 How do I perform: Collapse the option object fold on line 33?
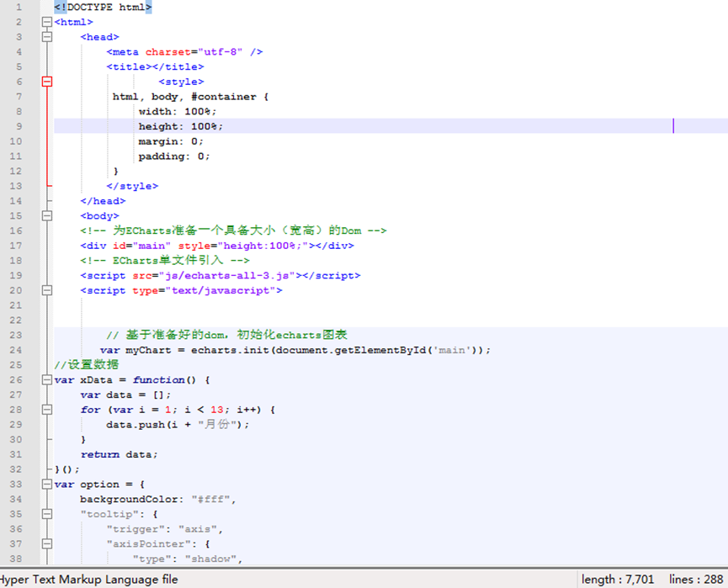[47, 484]
